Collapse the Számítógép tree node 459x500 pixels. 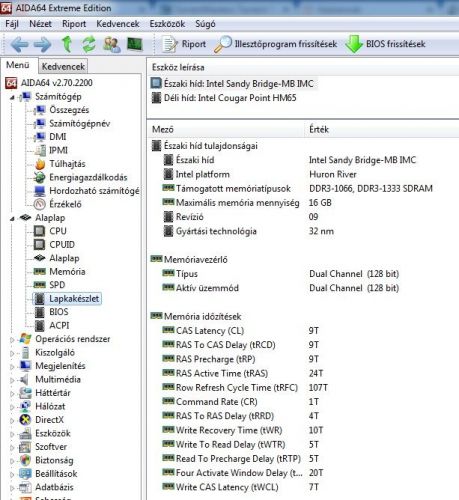[x=12, y=97]
